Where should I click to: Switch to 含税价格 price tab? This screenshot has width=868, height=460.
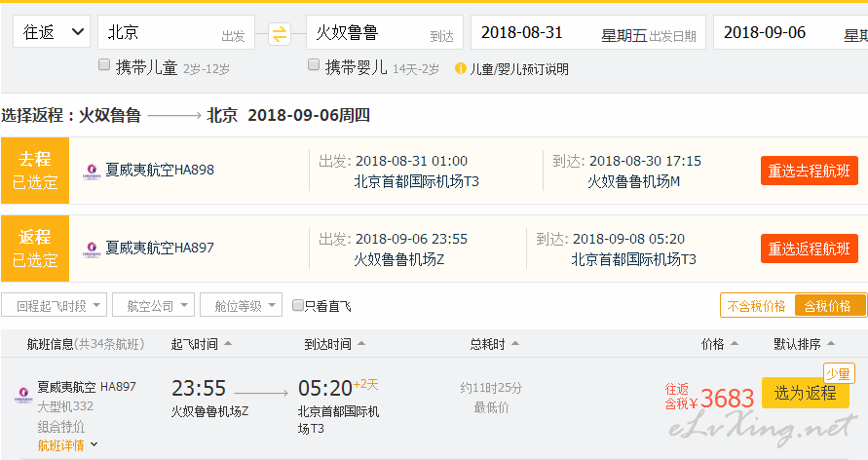[828, 306]
